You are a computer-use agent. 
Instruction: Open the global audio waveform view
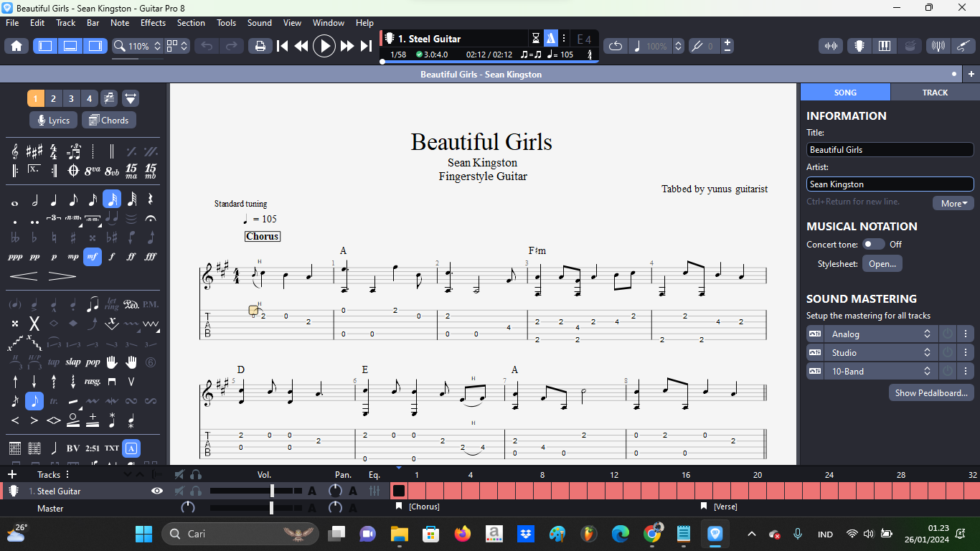coord(831,46)
